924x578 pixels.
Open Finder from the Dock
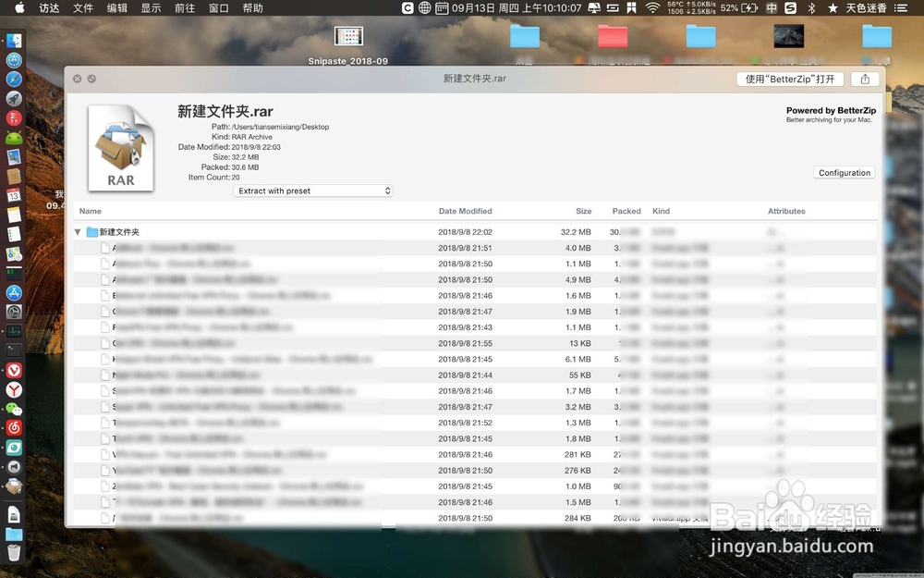click(14, 41)
